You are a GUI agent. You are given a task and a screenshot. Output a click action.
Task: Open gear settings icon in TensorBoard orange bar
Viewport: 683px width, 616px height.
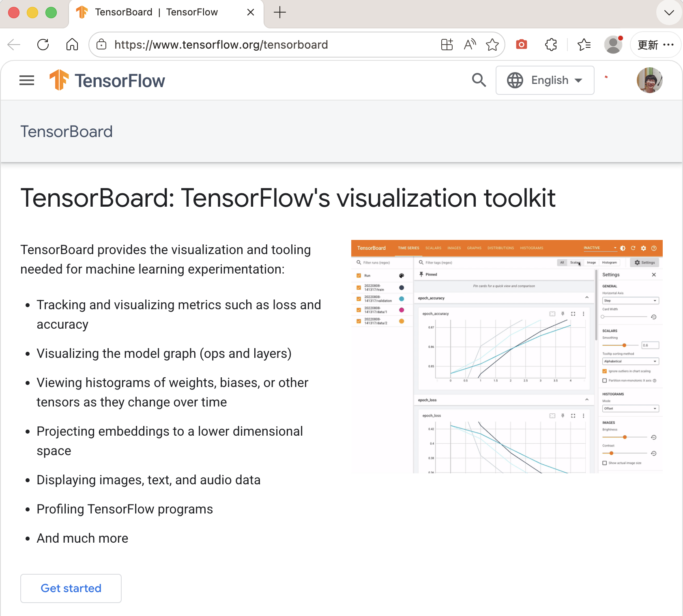point(643,248)
